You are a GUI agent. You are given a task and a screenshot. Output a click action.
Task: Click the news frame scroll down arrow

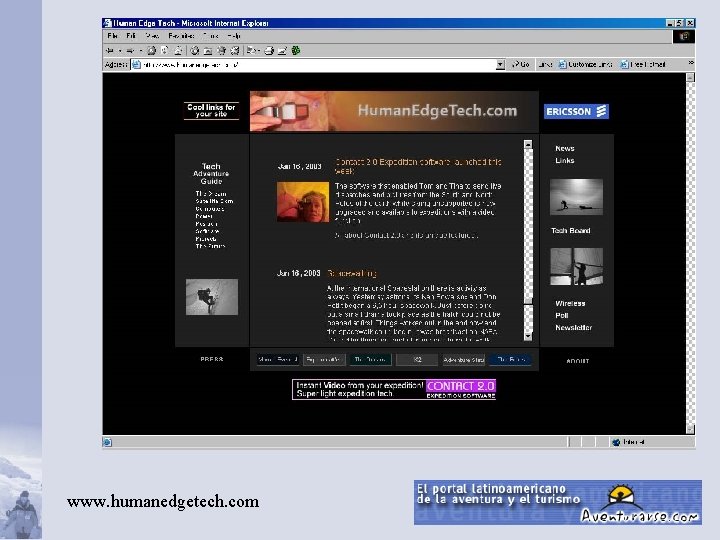pyautogui.click(x=528, y=336)
